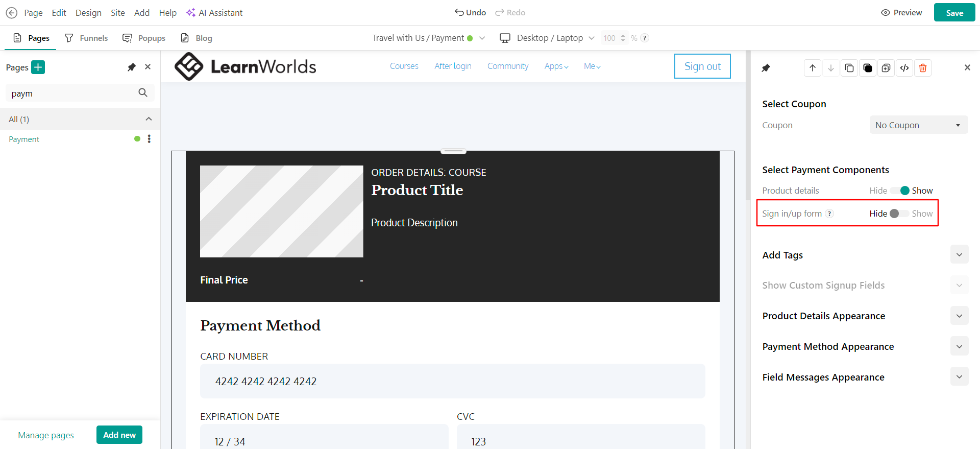Open the Site menu
980x449 pixels.
(118, 13)
